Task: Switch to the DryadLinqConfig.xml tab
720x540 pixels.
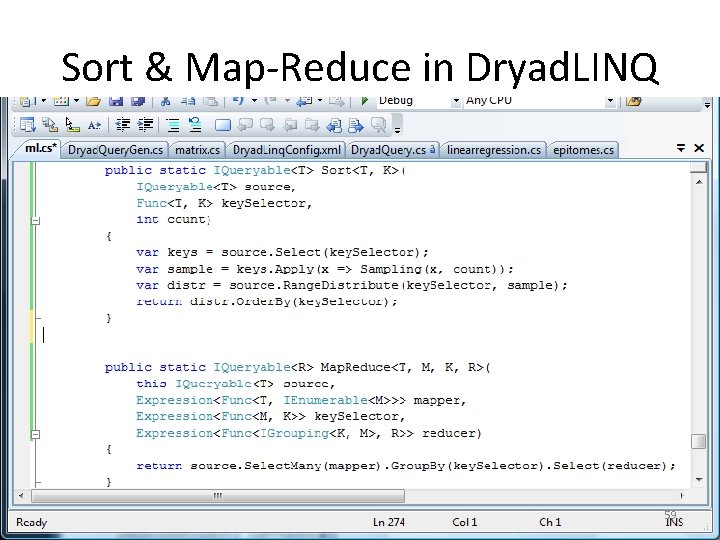Action: click(x=287, y=150)
